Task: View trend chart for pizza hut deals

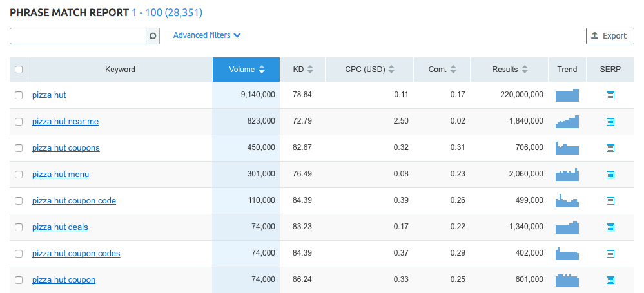Action: point(567,227)
